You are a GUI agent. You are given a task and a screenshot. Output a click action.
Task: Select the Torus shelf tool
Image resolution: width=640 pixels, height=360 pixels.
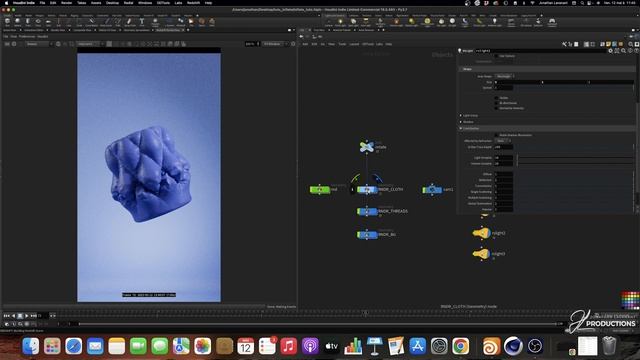click(38, 22)
